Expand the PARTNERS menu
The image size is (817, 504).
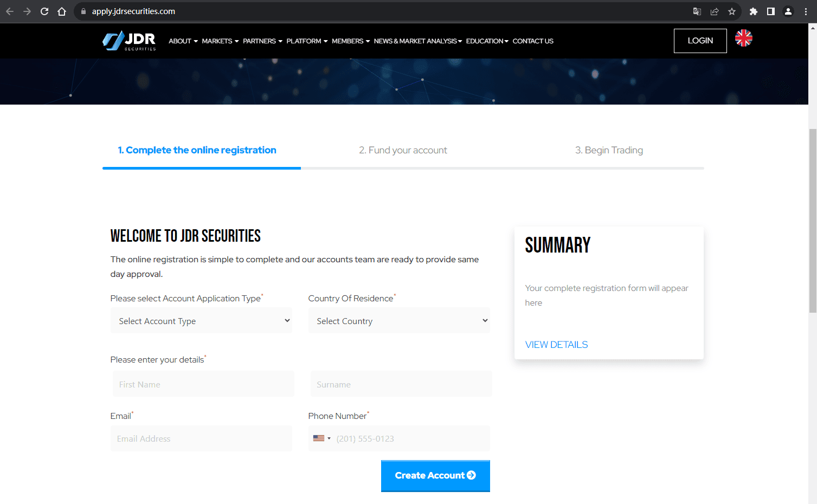coord(262,41)
